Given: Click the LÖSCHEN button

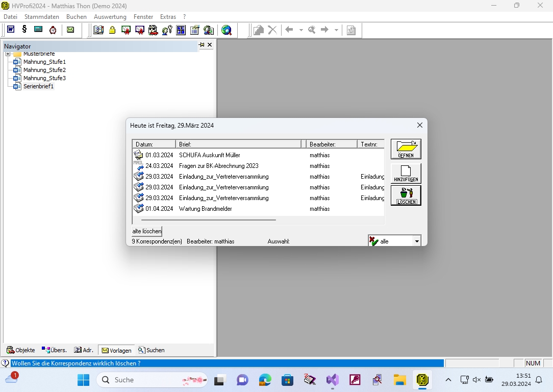Looking at the screenshot, I should pyautogui.click(x=406, y=195).
